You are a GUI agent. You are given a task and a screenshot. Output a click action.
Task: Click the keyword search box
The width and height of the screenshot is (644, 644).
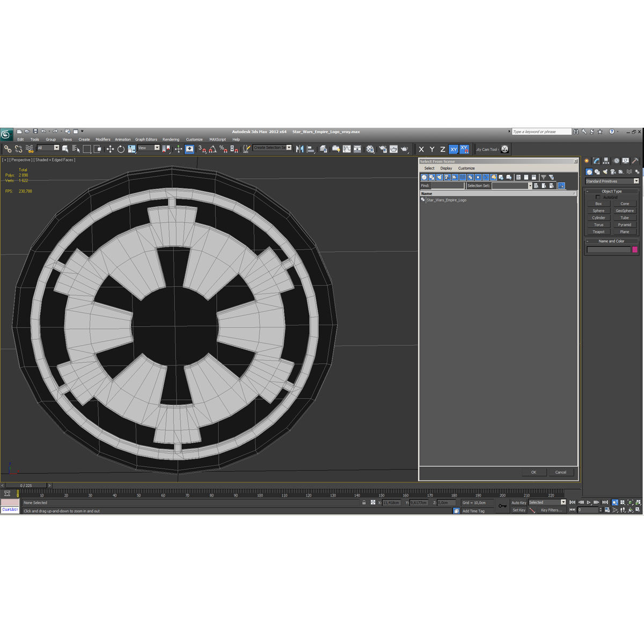[x=541, y=131]
